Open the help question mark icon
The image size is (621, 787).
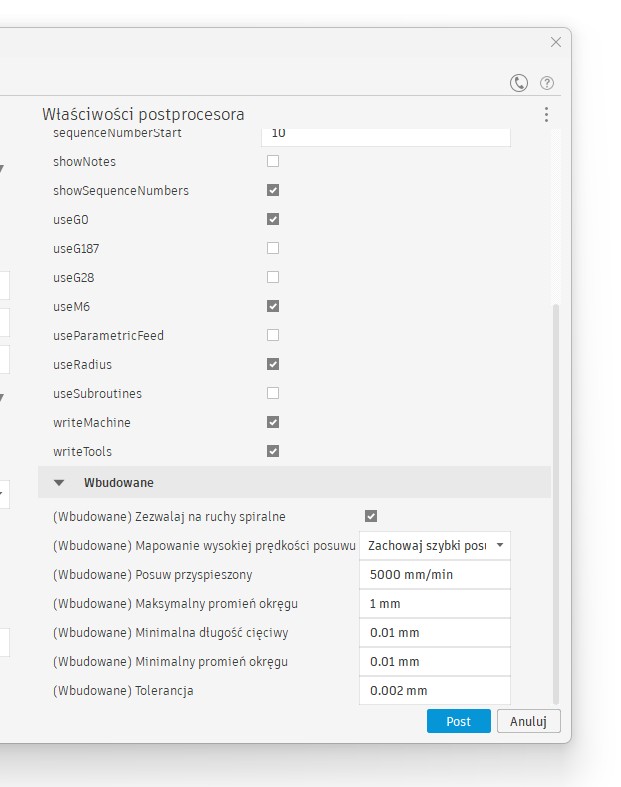click(x=547, y=83)
